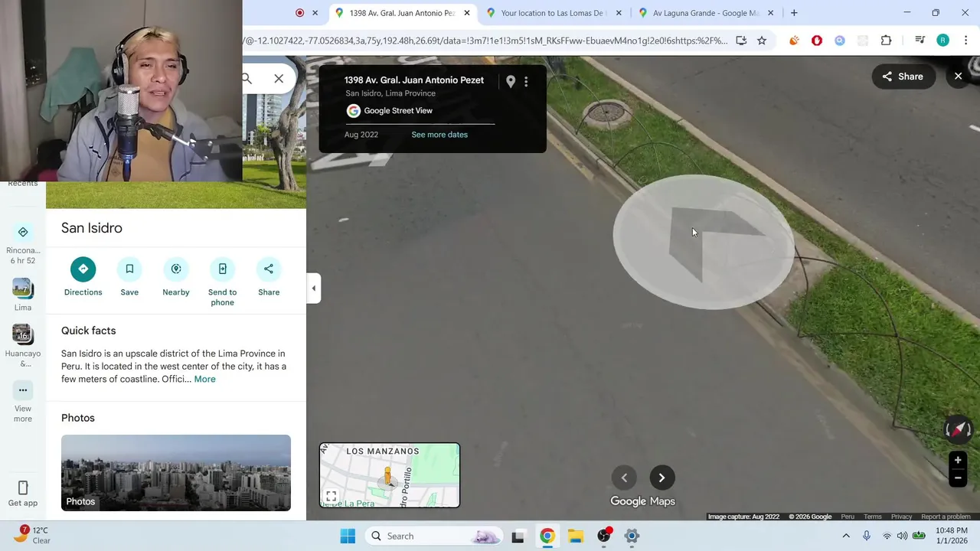Clear the search box with the X
Viewport: 980px width, 551px height.
279,78
